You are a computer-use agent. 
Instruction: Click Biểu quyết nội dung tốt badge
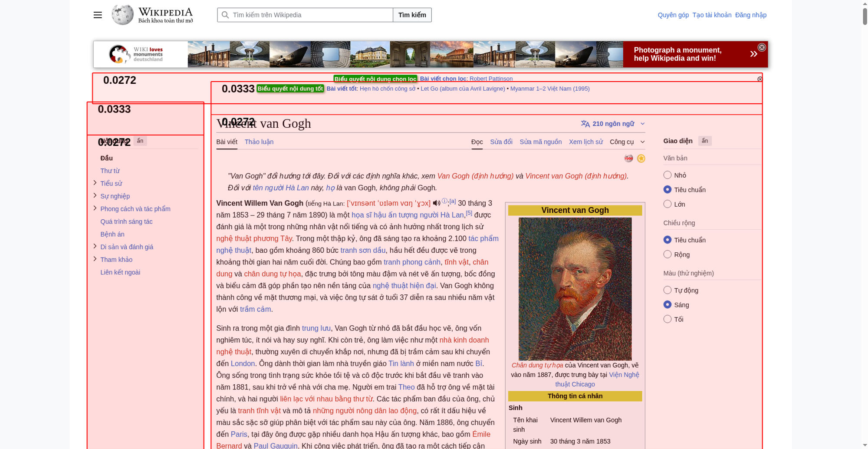(x=290, y=89)
